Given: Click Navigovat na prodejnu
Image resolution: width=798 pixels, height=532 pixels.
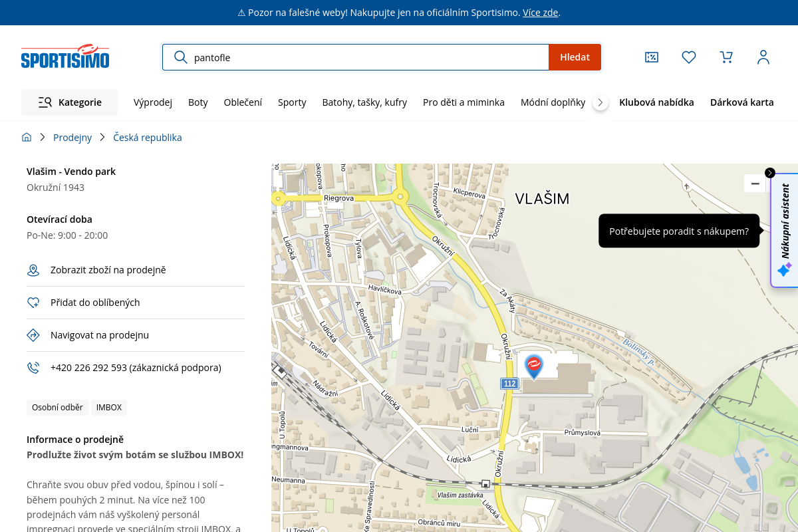Looking at the screenshot, I should coord(100,335).
